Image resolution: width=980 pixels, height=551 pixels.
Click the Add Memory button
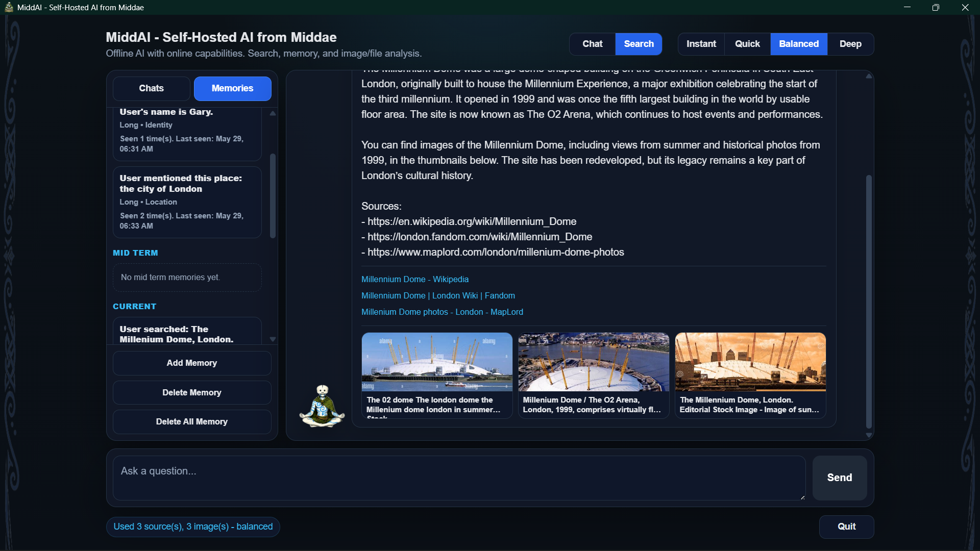click(x=192, y=363)
